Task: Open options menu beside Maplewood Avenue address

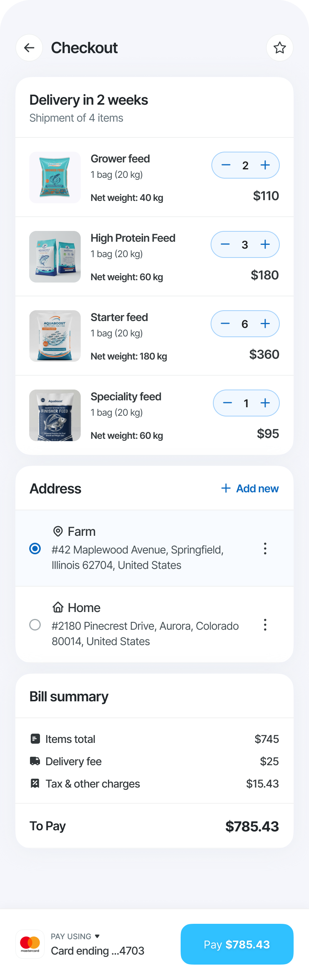Action: coord(265,549)
